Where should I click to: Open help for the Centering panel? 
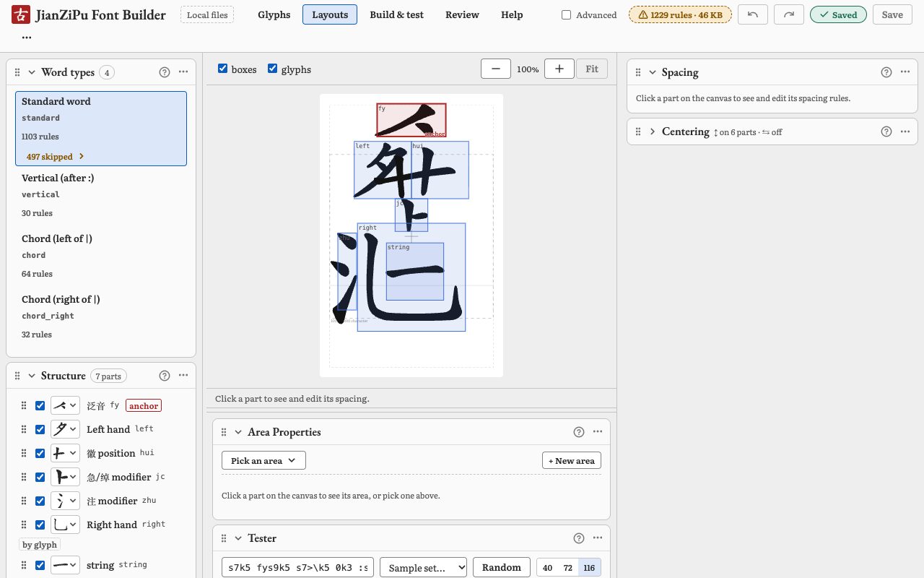(x=886, y=131)
